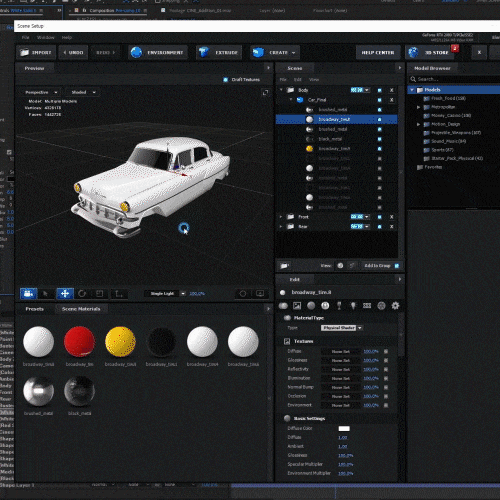
Task: Click the grid pattern icon in Edit panel
Action: 367,306
